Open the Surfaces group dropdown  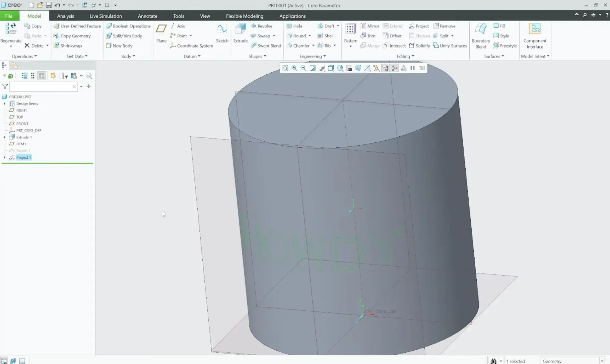(494, 56)
